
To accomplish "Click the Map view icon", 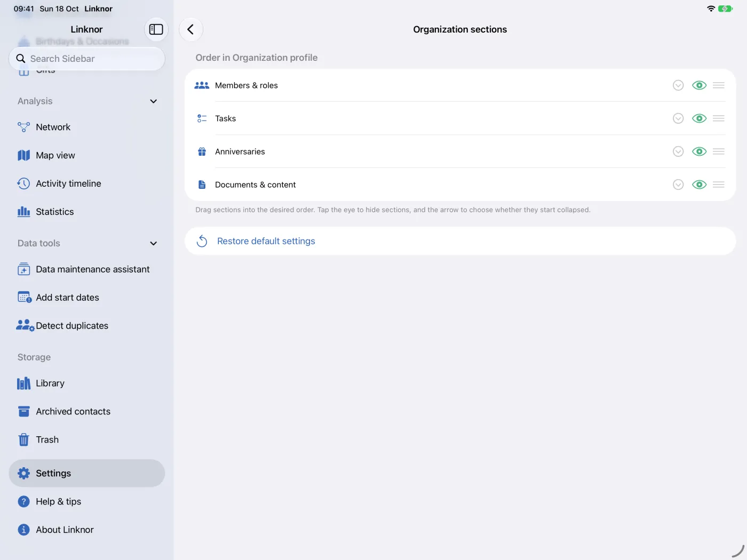I will [23, 155].
